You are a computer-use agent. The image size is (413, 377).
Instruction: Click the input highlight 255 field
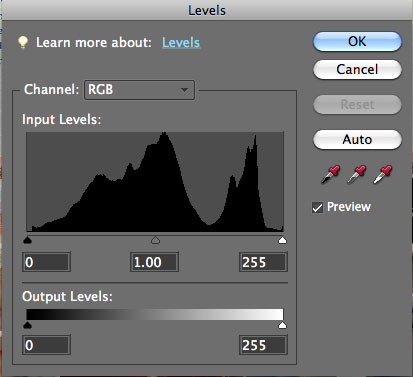coord(263,262)
